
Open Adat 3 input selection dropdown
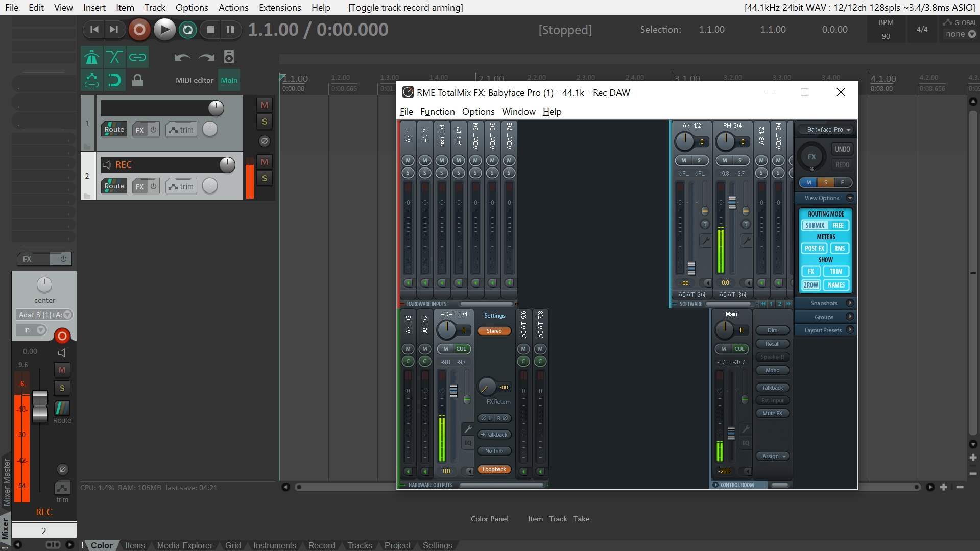tap(44, 315)
